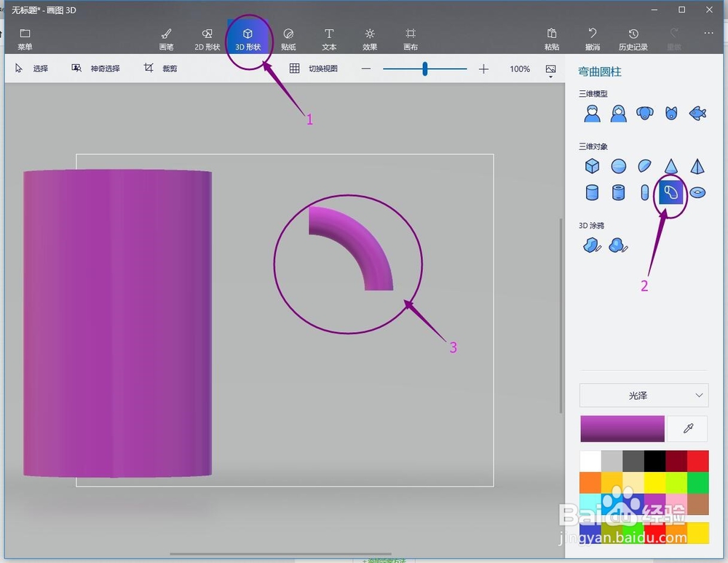Pick the black color swatch
This screenshot has height=563, width=728.
(654, 461)
